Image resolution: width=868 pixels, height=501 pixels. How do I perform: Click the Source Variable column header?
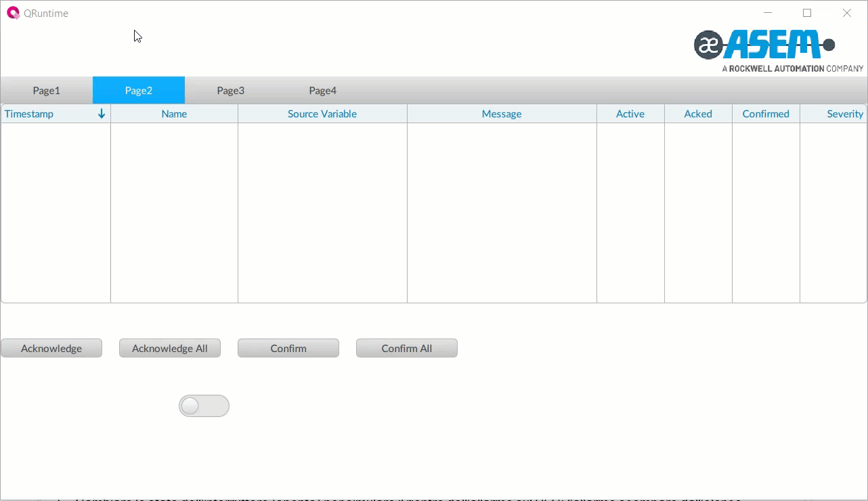(x=322, y=114)
